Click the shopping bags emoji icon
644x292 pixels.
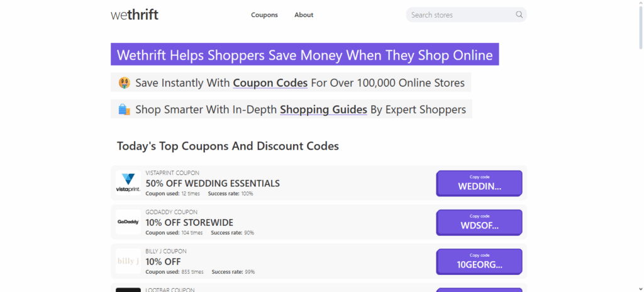124,109
